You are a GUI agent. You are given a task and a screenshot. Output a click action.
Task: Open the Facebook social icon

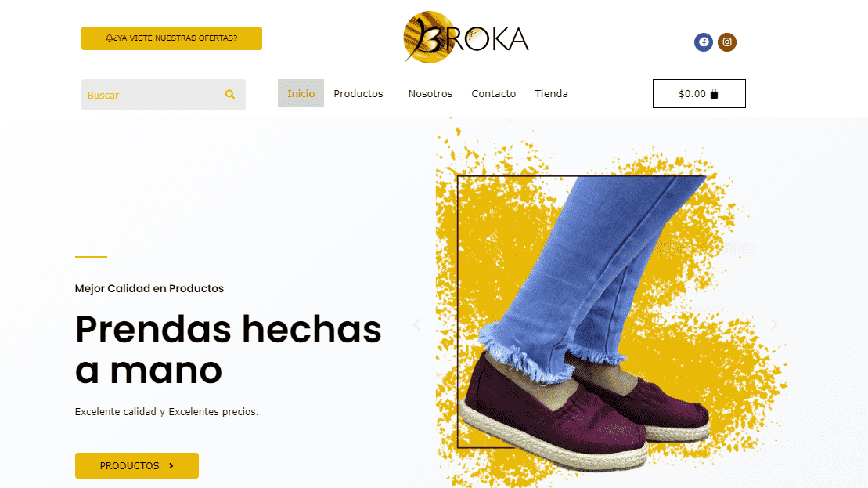[x=703, y=42]
